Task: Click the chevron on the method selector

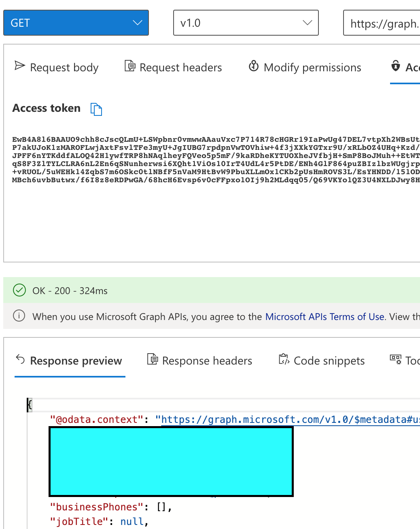Action: coord(137,23)
